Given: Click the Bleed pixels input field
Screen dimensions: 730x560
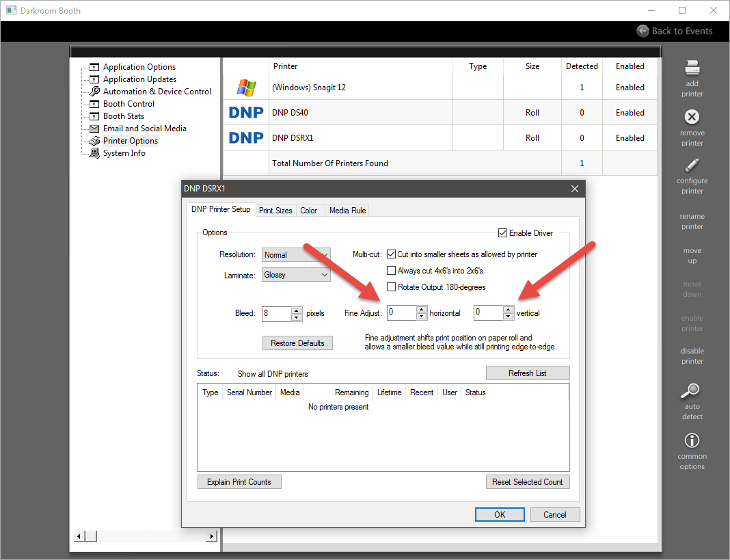Looking at the screenshot, I should pos(277,314).
